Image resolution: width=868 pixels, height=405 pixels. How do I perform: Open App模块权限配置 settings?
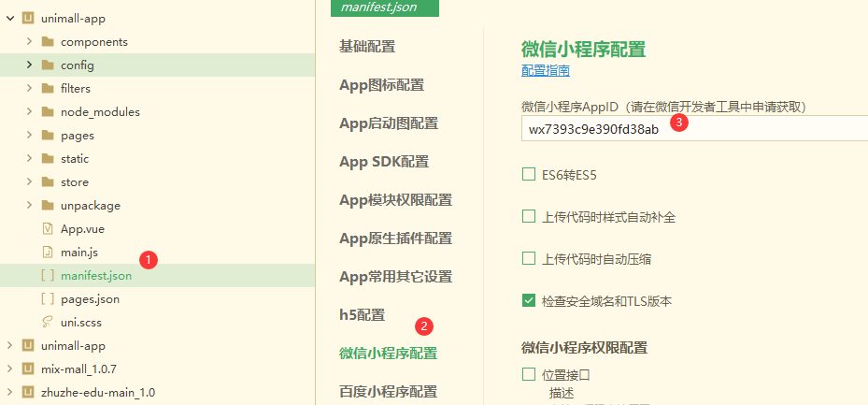pos(396,199)
